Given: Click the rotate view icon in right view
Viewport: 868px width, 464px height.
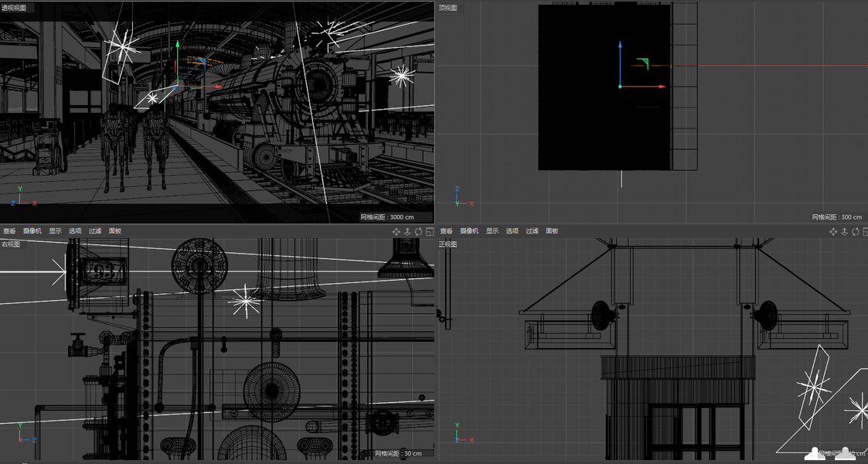Looking at the screenshot, I should coord(418,231).
